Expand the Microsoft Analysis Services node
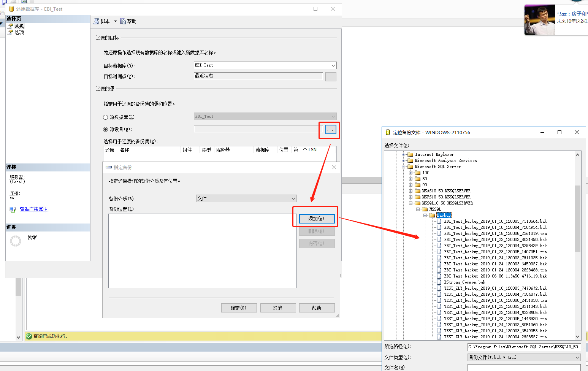 [x=404, y=160]
